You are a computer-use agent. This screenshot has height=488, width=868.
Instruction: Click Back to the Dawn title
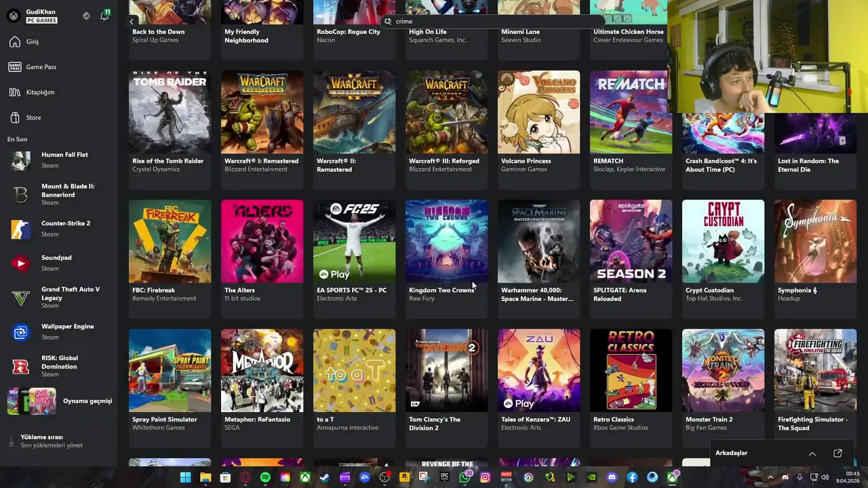click(x=158, y=32)
